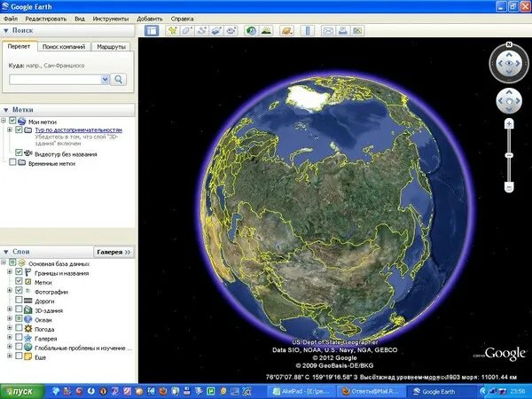Click the Галерея layer star icon
The image size is (532, 399).
coord(28,339)
